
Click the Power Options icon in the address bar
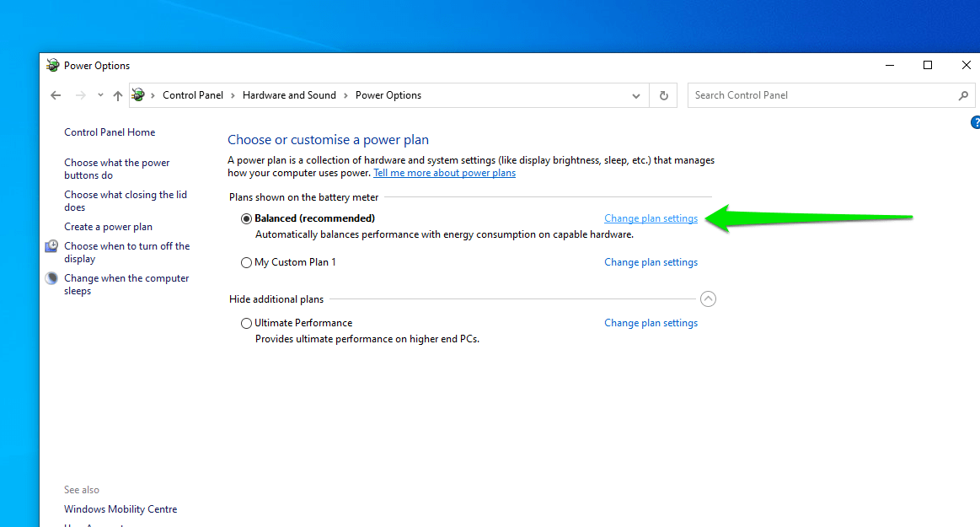click(138, 95)
